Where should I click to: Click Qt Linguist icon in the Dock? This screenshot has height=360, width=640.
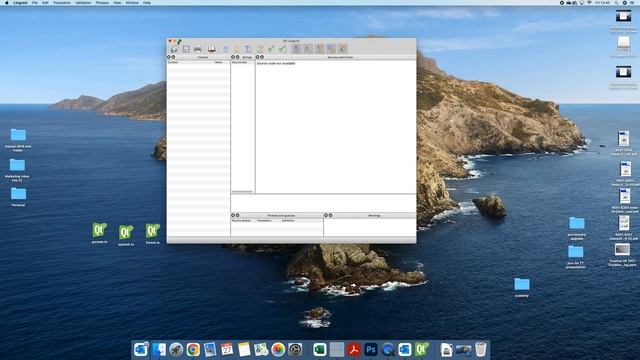422,349
